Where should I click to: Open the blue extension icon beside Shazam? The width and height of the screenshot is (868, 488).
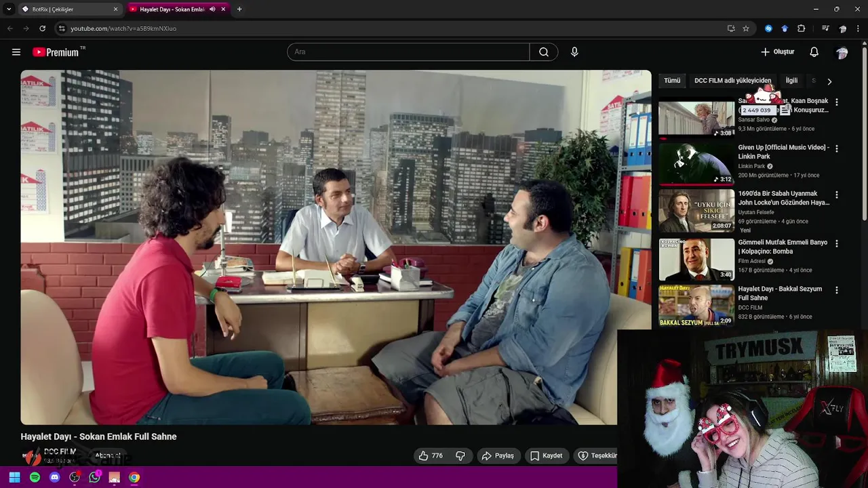pyautogui.click(x=785, y=28)
